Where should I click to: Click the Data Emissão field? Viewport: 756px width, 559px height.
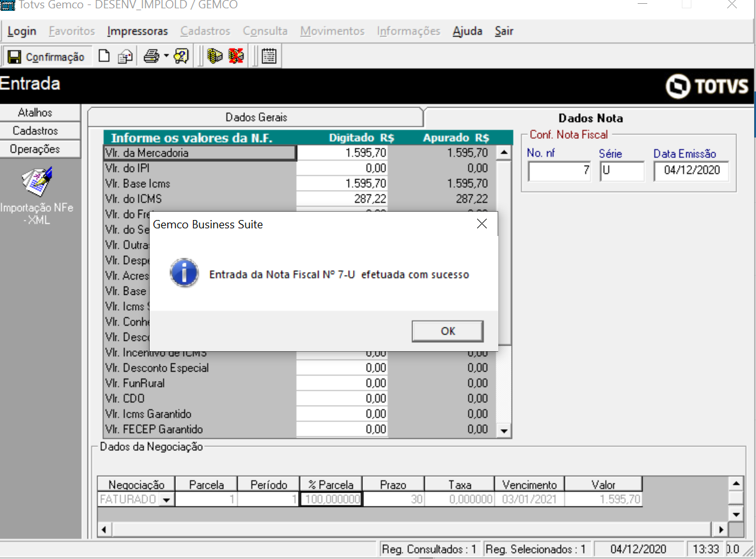(691, 171)
